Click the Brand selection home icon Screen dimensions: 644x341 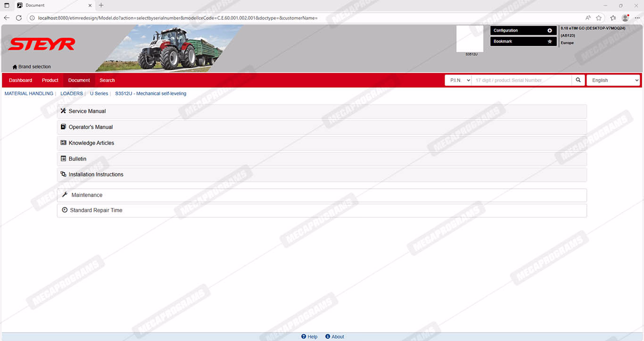click(x=15, y=67)
